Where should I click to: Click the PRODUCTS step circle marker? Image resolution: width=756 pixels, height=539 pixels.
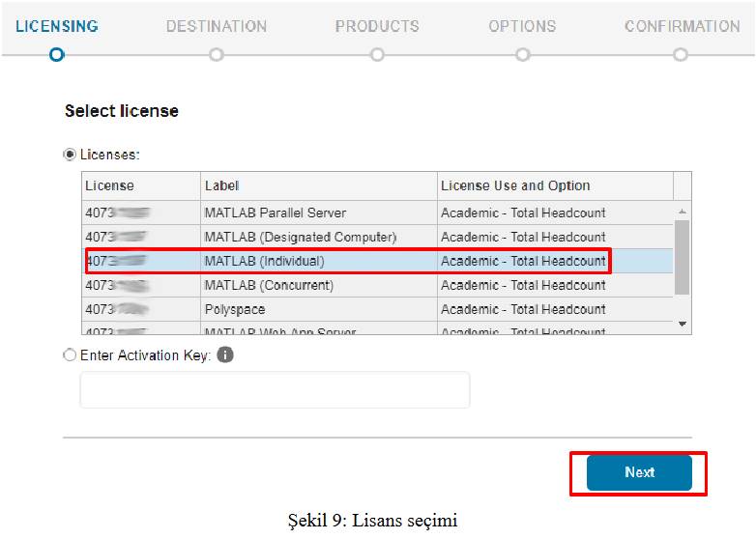point(377,54)
